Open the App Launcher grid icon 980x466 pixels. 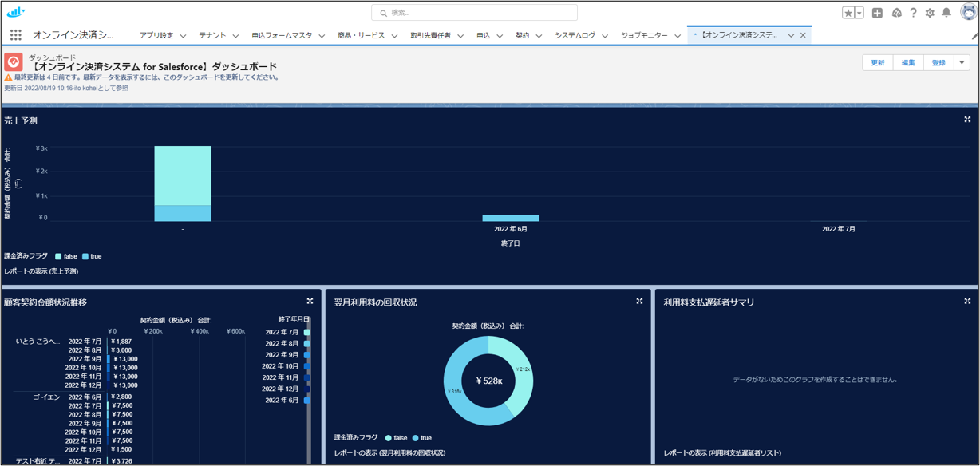(16, 35)
